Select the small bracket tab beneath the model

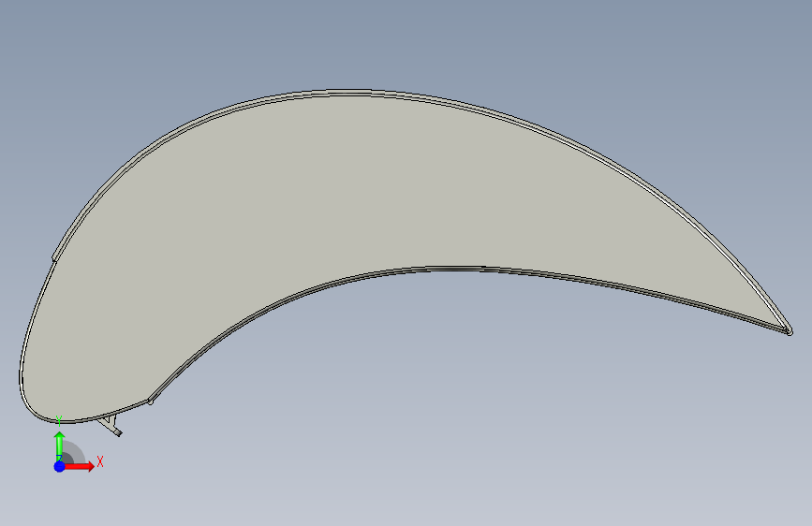click(111, 425)
